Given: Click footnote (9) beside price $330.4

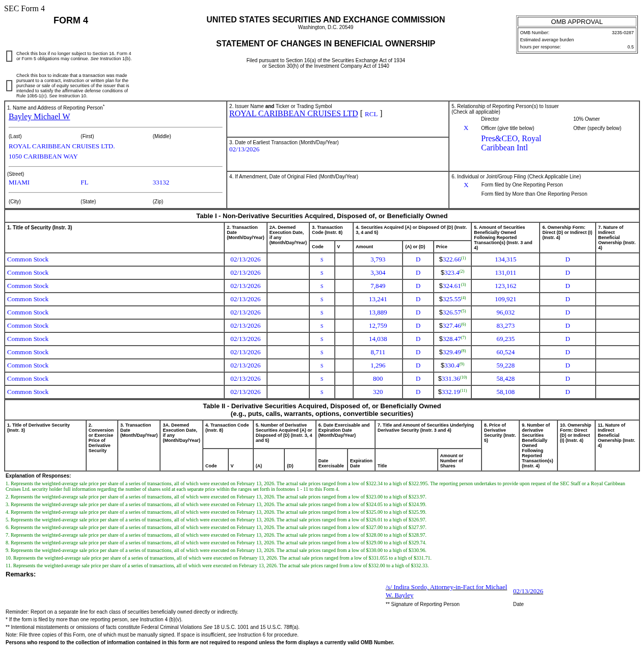Looking at the screenshot, I should [462, 364].
